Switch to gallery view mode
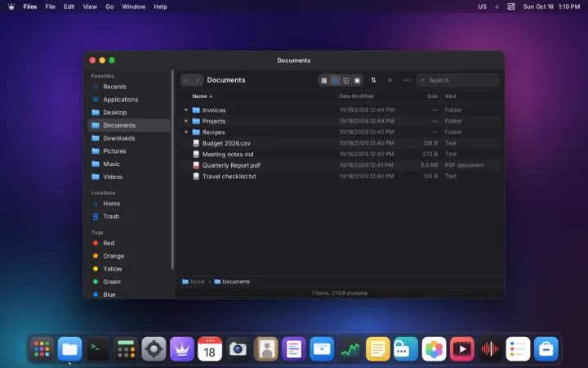The width and height of the screenshot is (588, 368). [357, 80]
